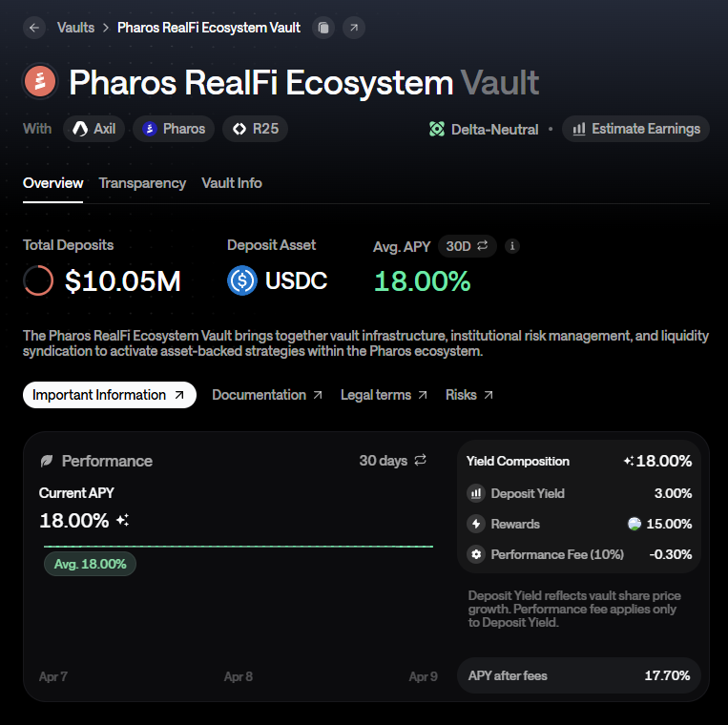Viewport: 728px width, 725px height.
Task: Click Pharos RealFi Ecosystem Vault breadcrumb
Action: (x=209, y=28)
